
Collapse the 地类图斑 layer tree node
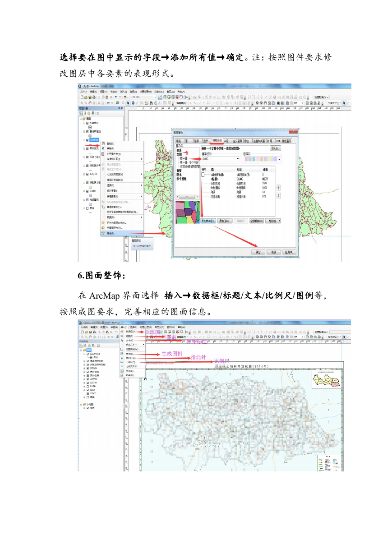pyautogui.click(x=84, y=199)
